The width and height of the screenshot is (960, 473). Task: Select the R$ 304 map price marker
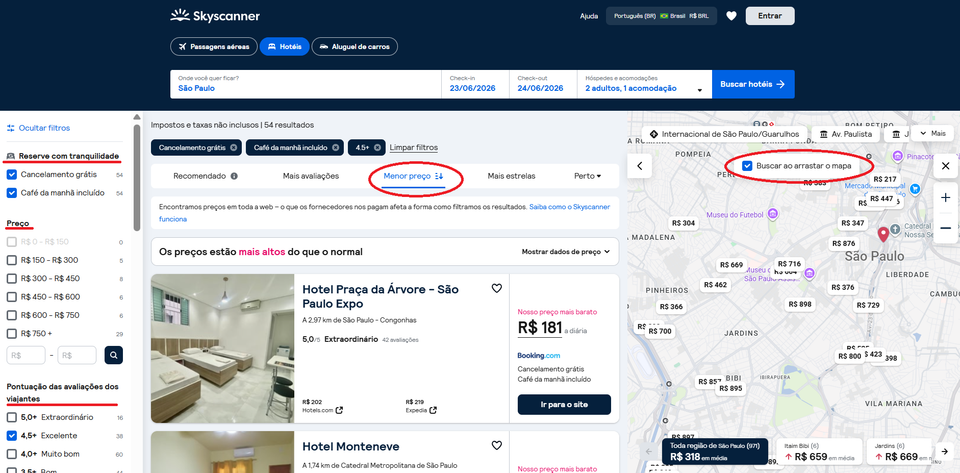[683, 223]
